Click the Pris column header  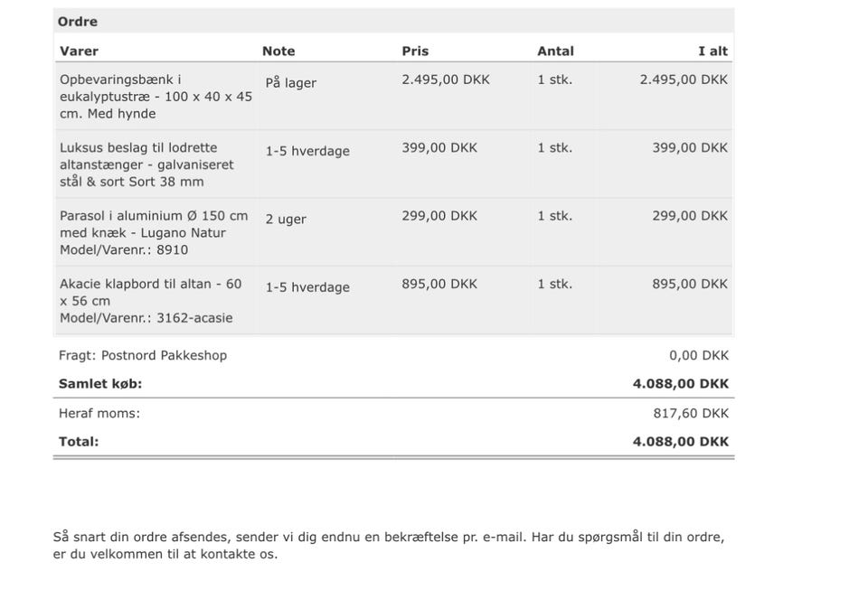coord(415,52)
